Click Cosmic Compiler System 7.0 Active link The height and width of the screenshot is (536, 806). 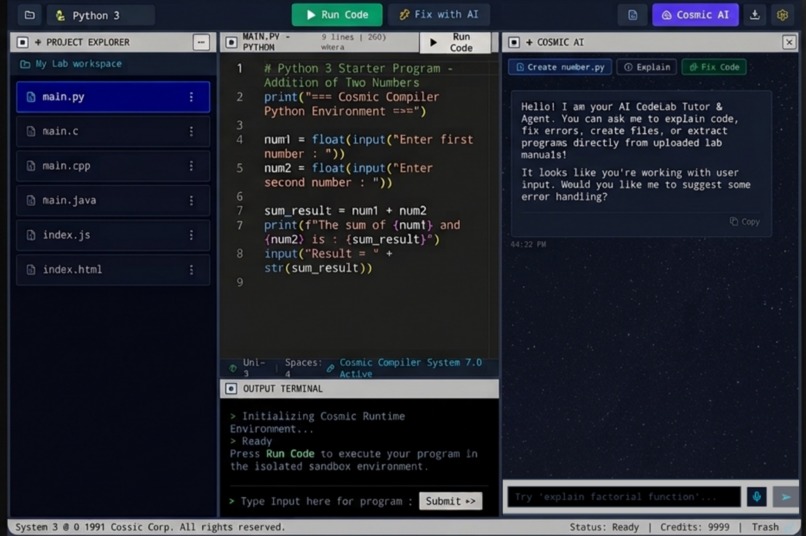(x=410, y=368)
